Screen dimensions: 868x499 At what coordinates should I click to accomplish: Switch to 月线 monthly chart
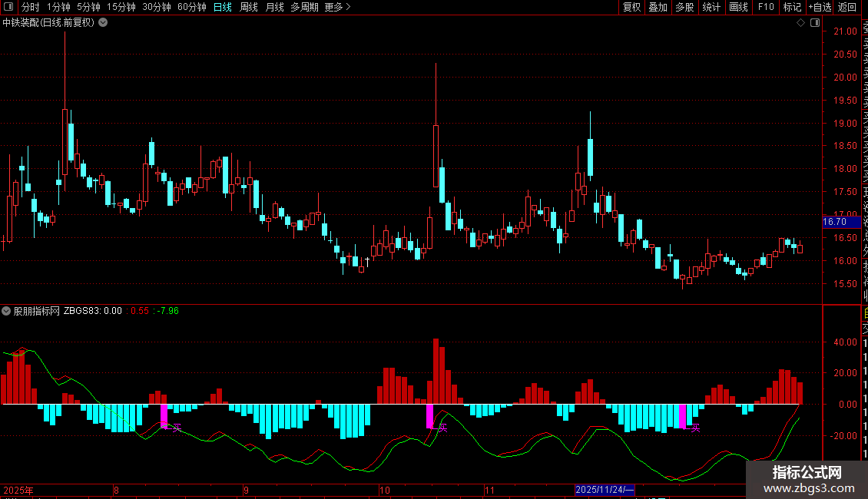pos(274,7)
